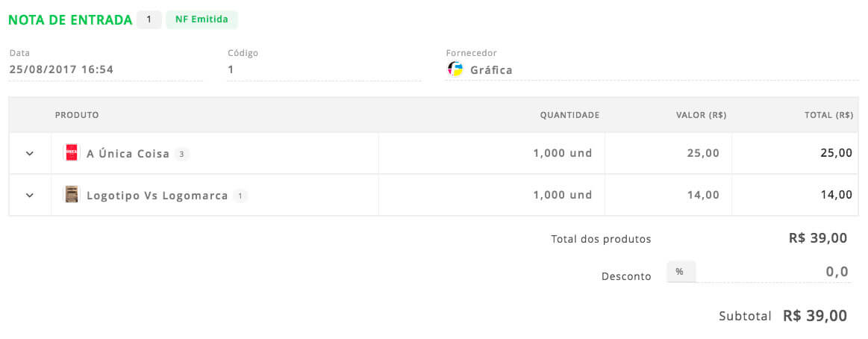Expand the Logotipo Vs Logomarca row chevron
868x339 pixels.
30,195
